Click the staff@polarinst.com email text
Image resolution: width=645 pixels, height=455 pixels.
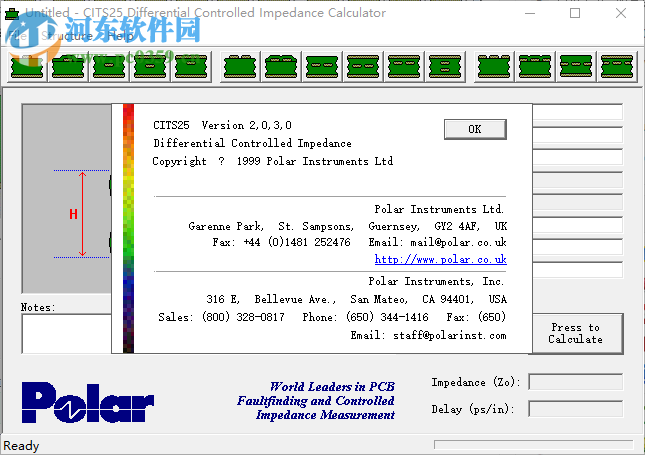[x=450, y=336]
